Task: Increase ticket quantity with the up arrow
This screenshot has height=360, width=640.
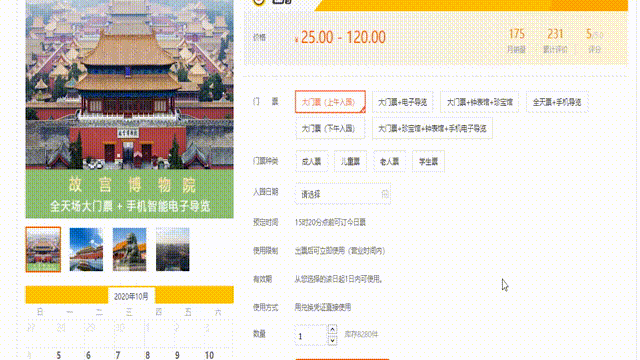Action: click(x=333, y=329)
